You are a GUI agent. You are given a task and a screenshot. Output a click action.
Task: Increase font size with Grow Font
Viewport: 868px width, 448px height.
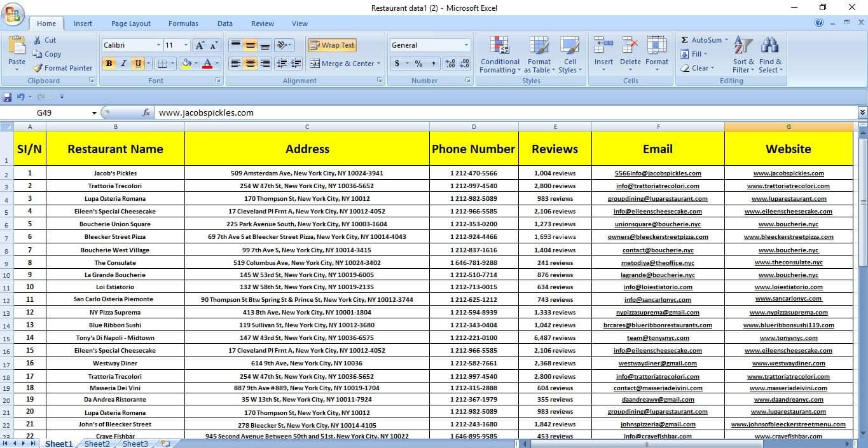click(200, 45)
